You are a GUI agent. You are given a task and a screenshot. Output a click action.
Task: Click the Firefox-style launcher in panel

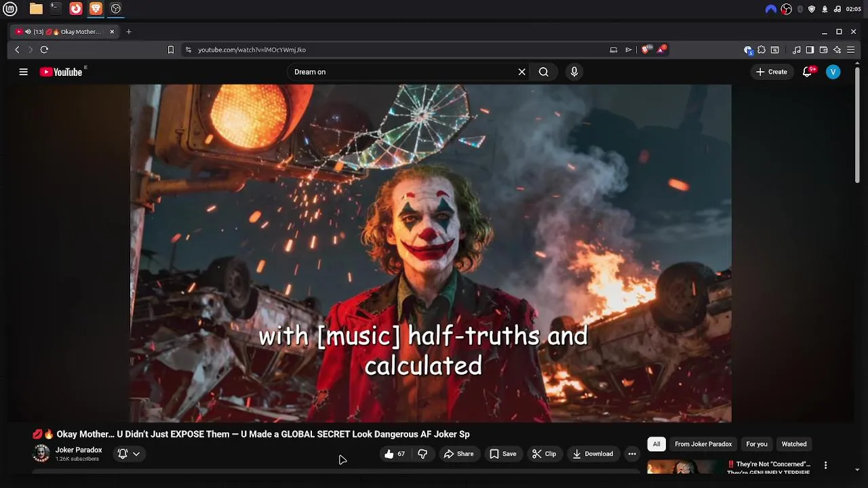pyautogui.click(x=76, y=9)
